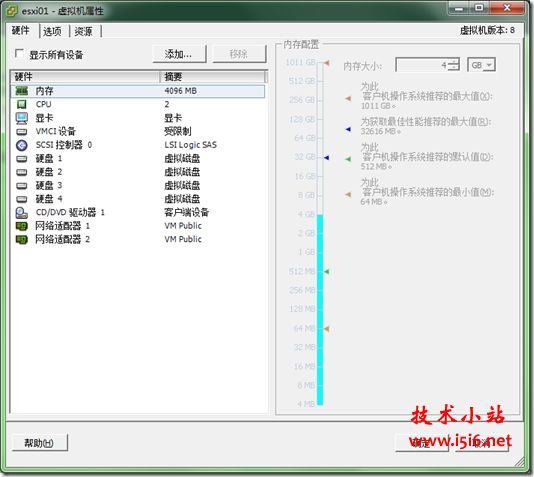Select the 网络适配器 1 card icon
Image resolution: width=534 pixels, height=477 pixels.
click(x=22, y=226)
